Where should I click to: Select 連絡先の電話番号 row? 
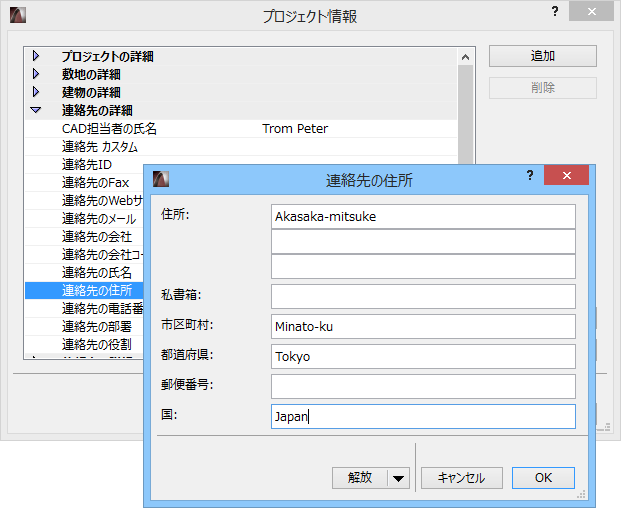(x=84, y=308)
